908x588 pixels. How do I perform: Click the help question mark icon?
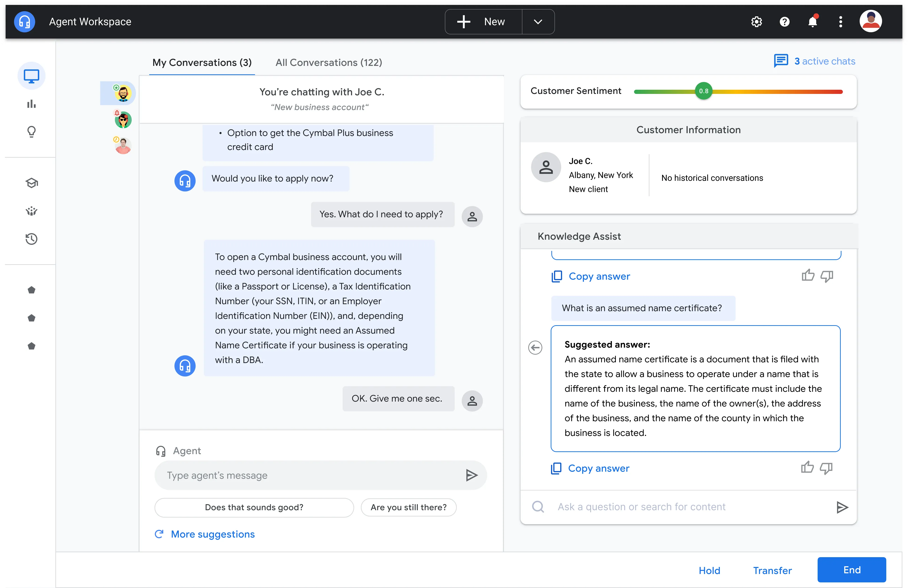(x=784, y=22)
